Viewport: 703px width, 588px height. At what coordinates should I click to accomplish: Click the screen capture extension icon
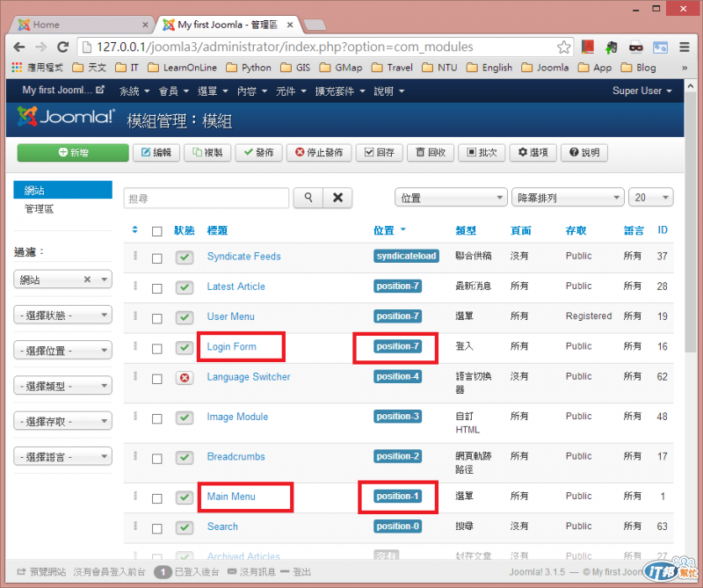pos(660,47)
